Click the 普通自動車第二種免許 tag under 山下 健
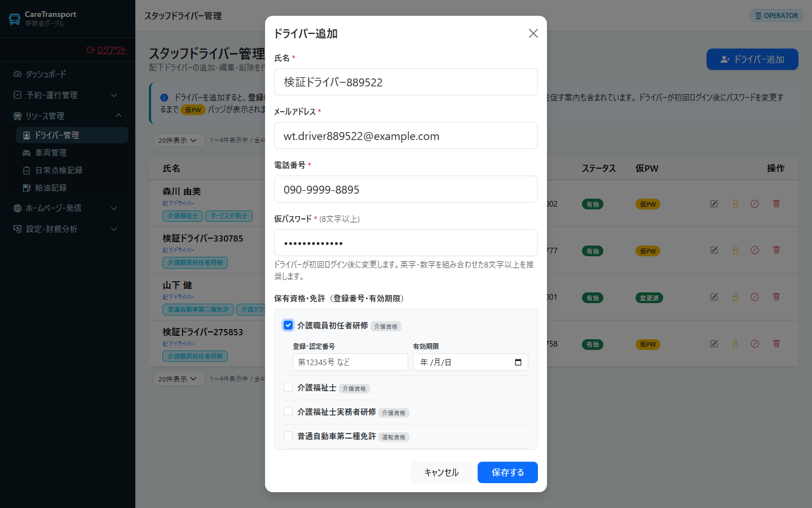 point(198,309)
